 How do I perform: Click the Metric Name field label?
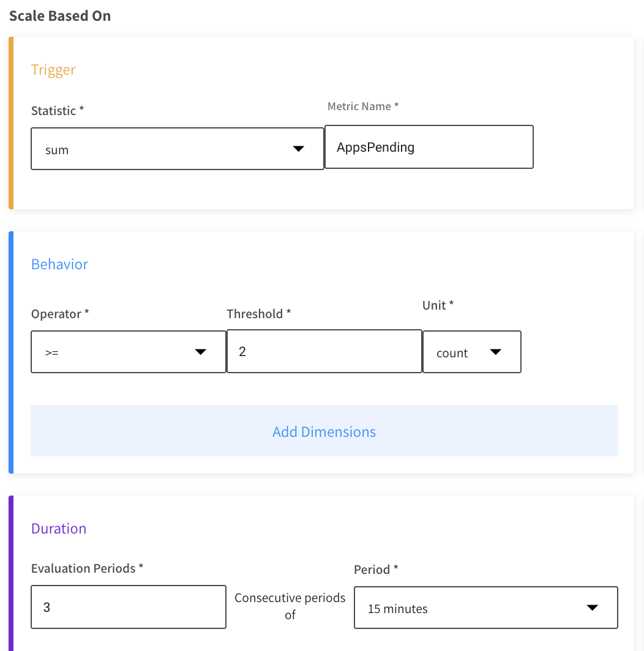tap(363, 106)
